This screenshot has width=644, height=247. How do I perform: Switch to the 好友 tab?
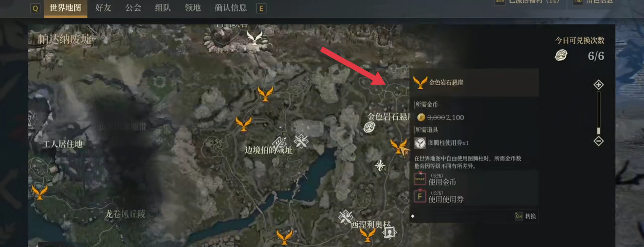pos(103,8)
